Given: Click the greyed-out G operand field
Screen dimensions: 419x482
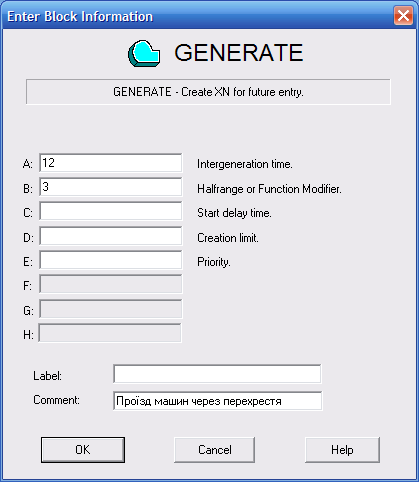Looking at the screenshot, I should pyautogui.click(x=111, y=309).
